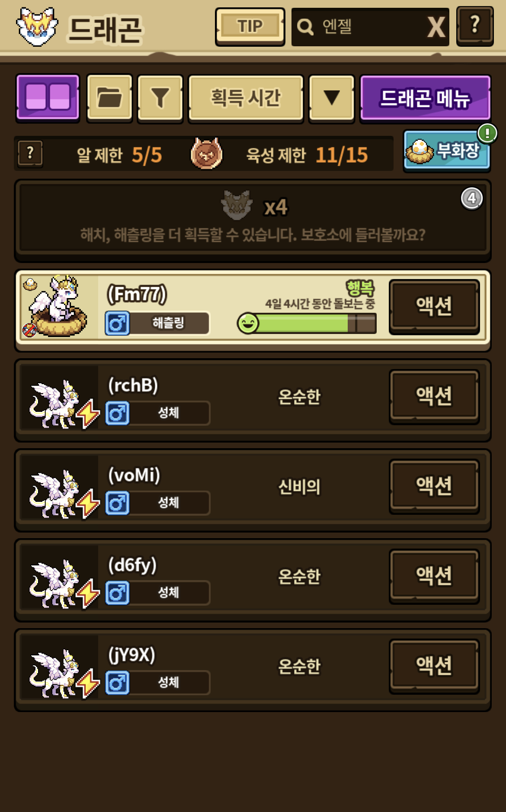Select the shelter x4 notice banner

[x=253, y=220]
